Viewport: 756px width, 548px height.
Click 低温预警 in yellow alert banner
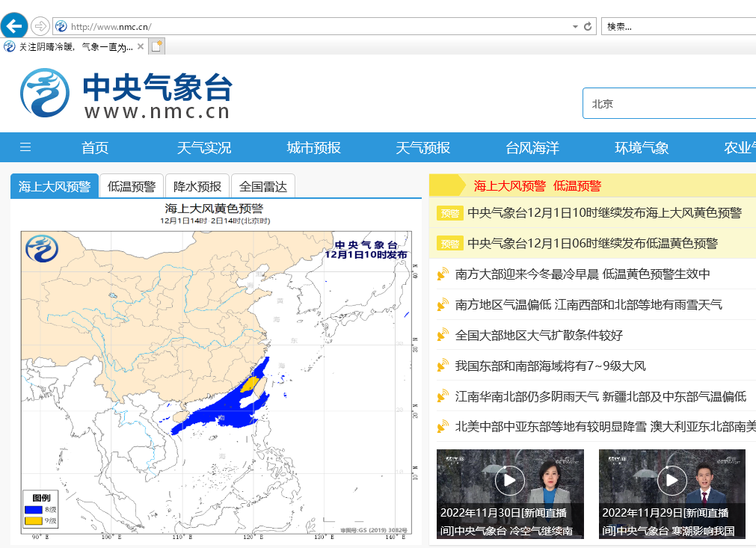pos(577,186)
